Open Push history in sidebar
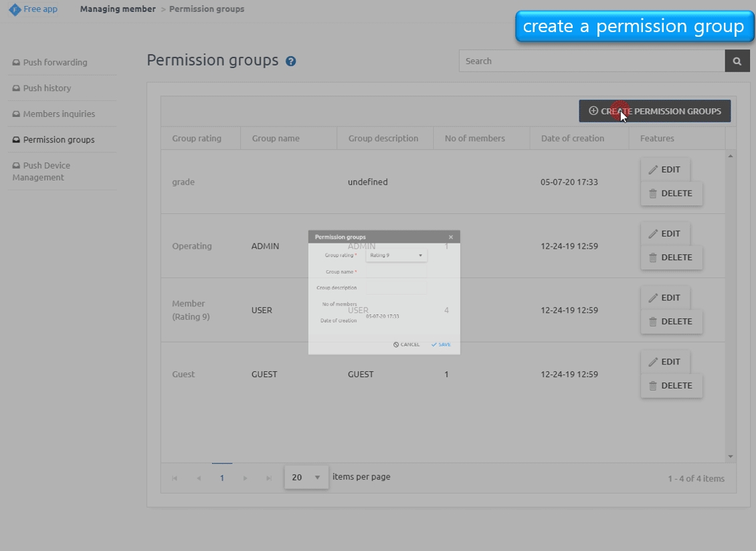This screenshot has width=756, height=551. tap(47, 88)
